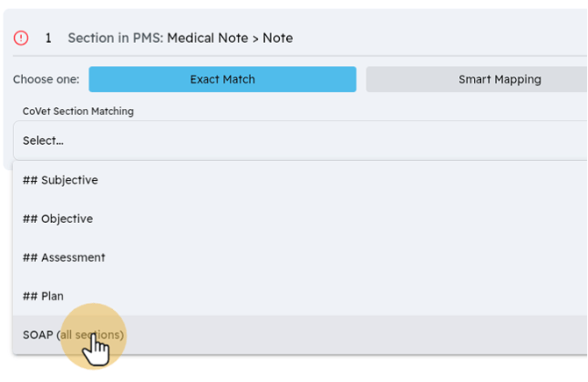The width and height of the screenshot is (588, 382).
Task: Click the Note breadcrumb at heading end
Action: (277, 38)
